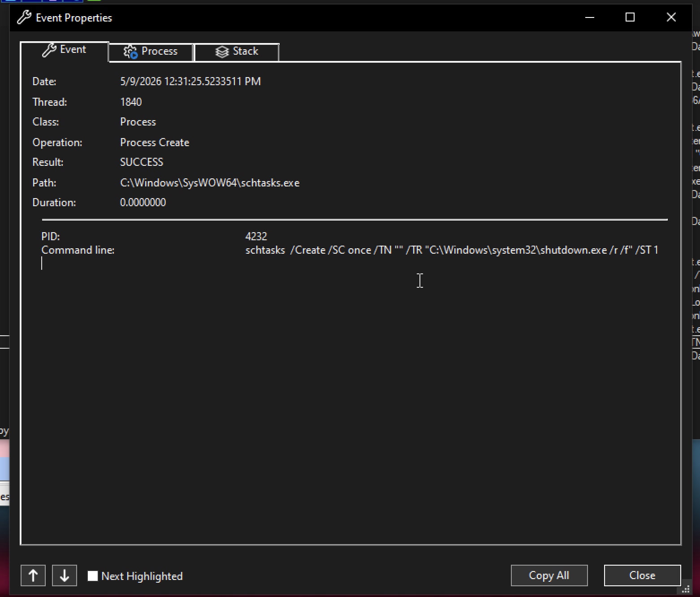
Task: Click the Command line: label
Action: pos(78,250)
